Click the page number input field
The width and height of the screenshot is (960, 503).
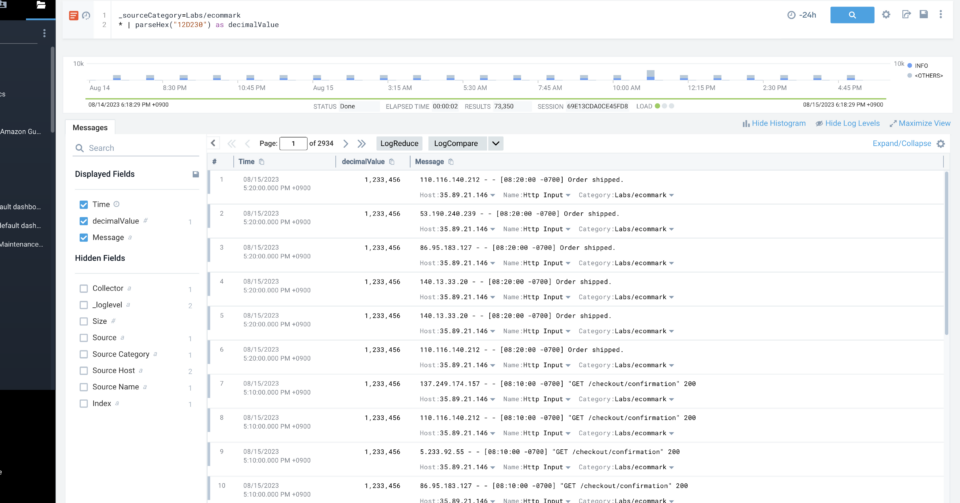(x=293, y=144)
